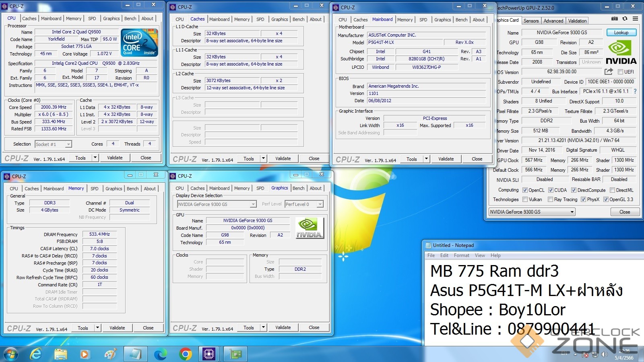Image resolution: width=644 pixels, height=362 pixels.
Task: Expand the GPU selection dropdown in GPU-Z
Action: pyautogui.click(x=572, y=212)
